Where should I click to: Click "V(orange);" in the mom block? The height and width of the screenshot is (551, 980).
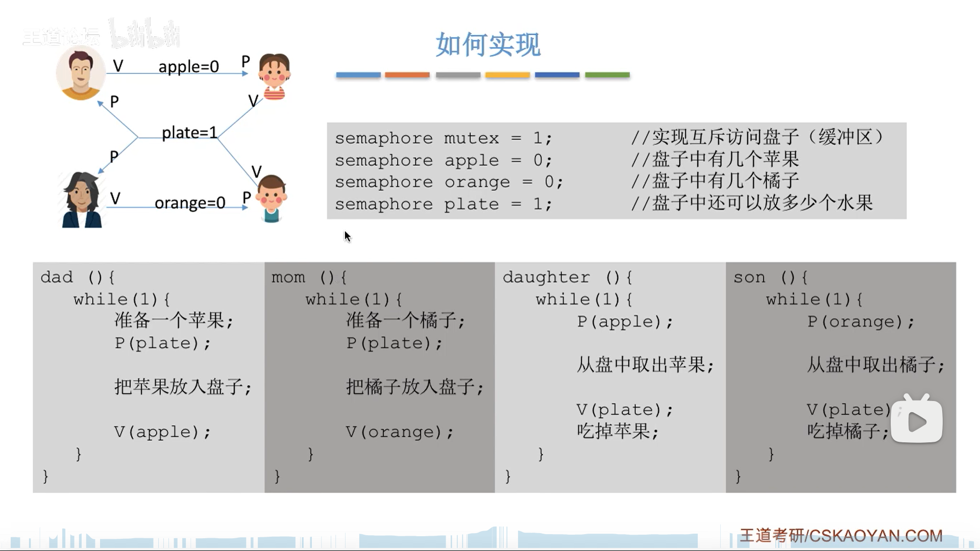[400, 432]
